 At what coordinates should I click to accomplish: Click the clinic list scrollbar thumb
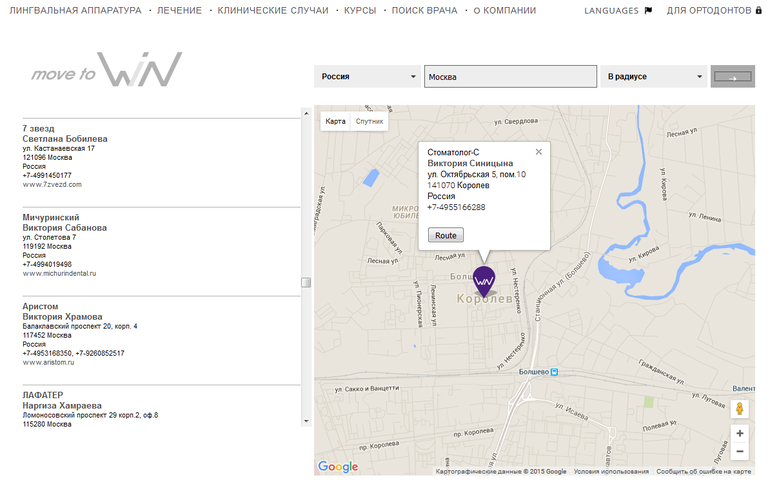pos(306,282)
